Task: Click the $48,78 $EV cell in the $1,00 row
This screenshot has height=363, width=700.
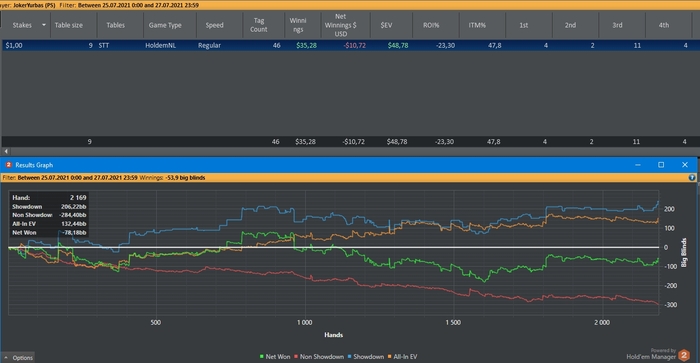Action: point(398,45)
